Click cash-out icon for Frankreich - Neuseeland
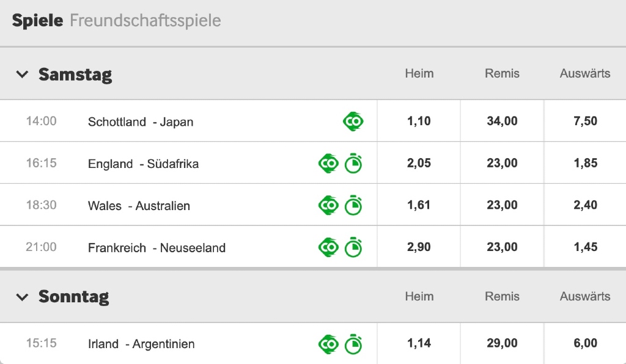 pyautogui.click(x=328, y=247)
